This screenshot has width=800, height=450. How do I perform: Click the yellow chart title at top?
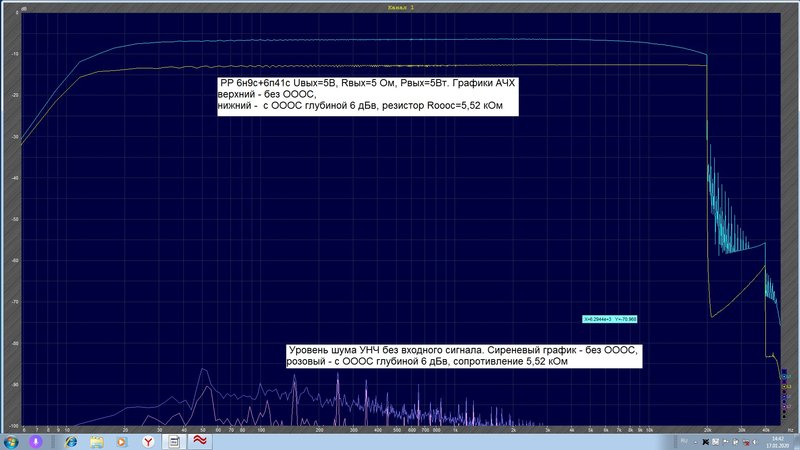click(401, 7)
